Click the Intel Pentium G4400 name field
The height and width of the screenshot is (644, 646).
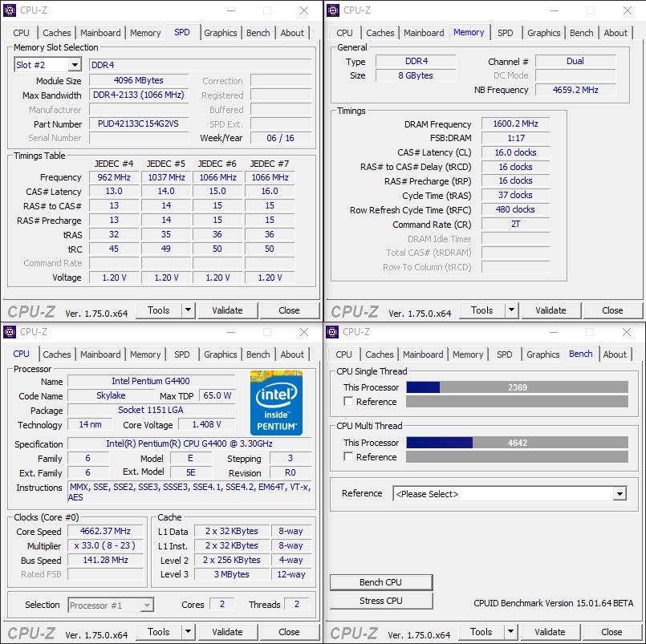[151, 381]
